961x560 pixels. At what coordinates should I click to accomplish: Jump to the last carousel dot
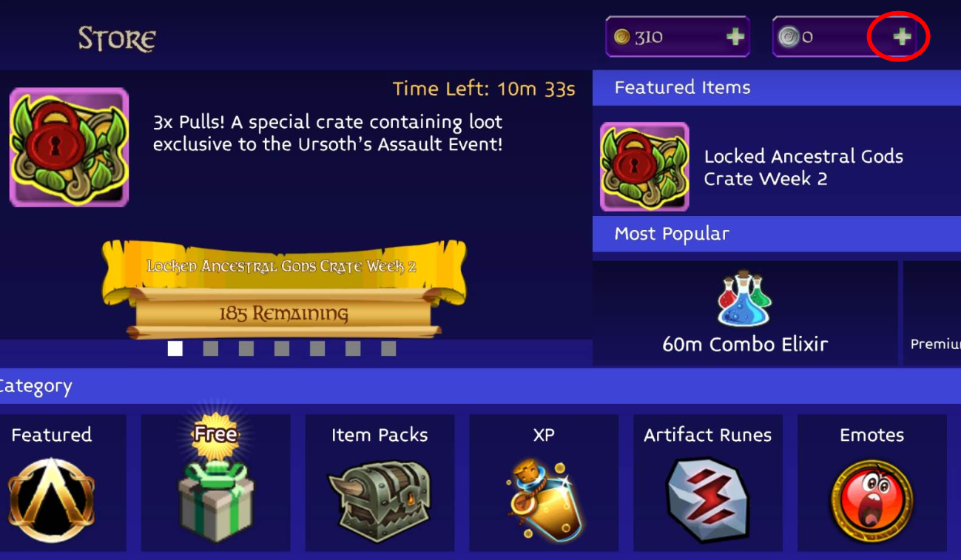[388, 348]
